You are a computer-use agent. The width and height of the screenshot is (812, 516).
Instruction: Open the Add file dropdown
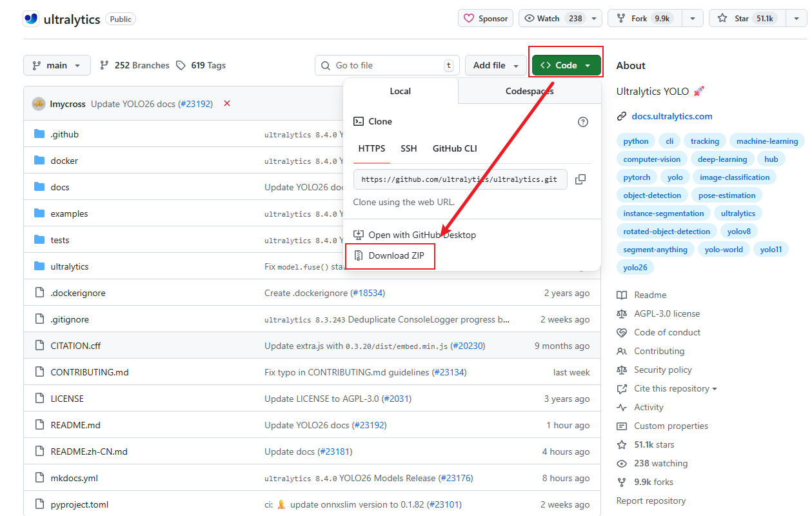(x=496, y=65)
